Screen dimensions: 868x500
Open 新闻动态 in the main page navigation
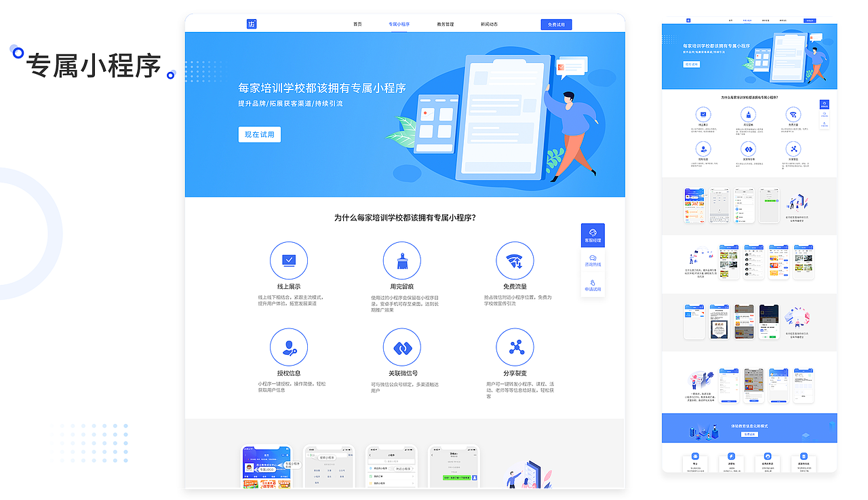tap(489, 24)
